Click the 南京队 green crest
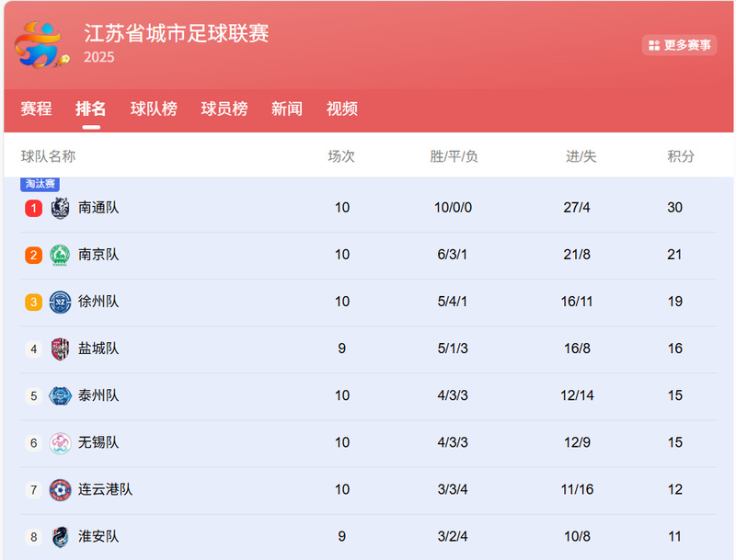736x560 pixels. pyautogui.click(x=60, y=255)
